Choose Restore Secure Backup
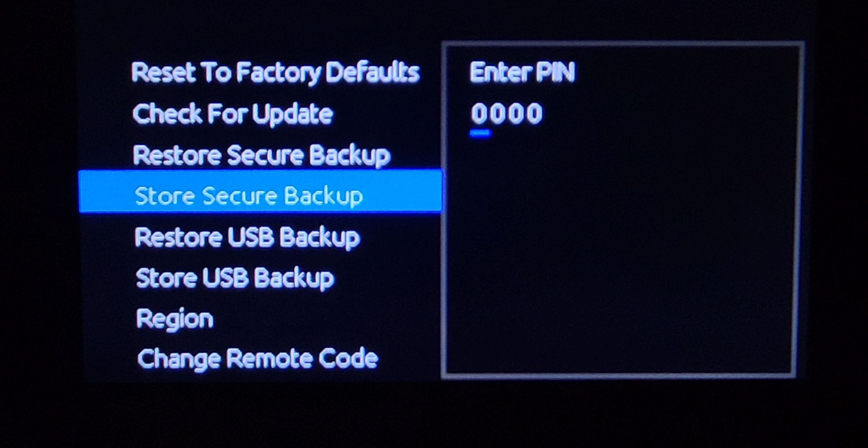This screenshot has width=868, height=448. point(262,155)
